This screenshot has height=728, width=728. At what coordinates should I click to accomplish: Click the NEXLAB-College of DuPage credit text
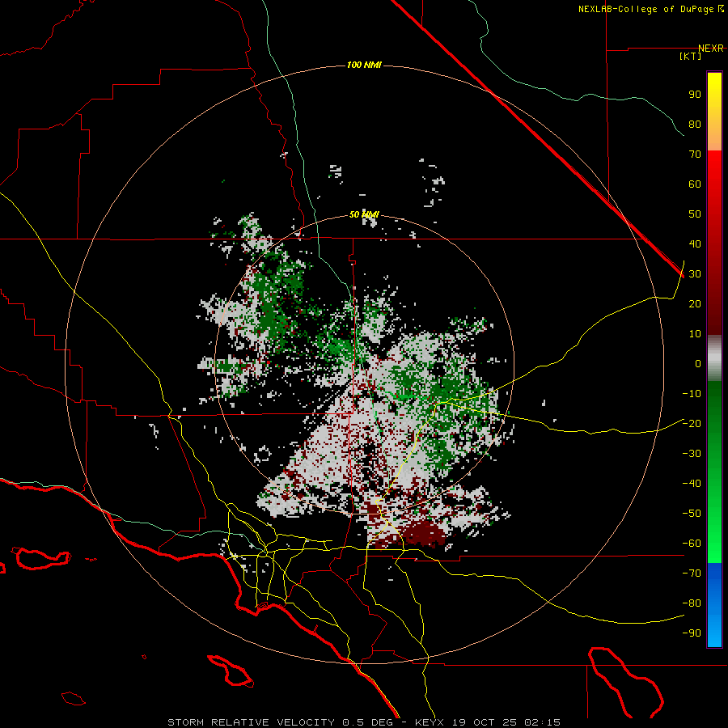(x=645, y=9)
